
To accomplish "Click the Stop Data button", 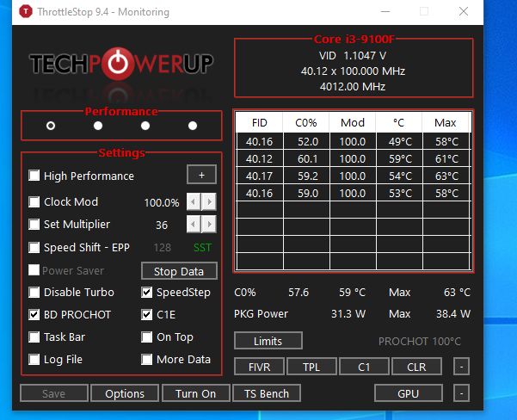I will (x=179, y=271).
